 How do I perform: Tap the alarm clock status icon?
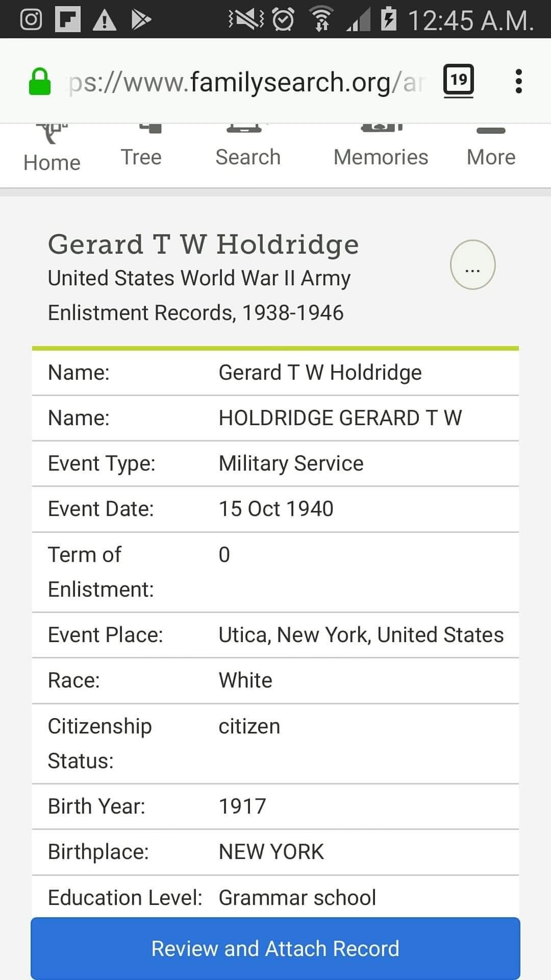coord(283,20)
